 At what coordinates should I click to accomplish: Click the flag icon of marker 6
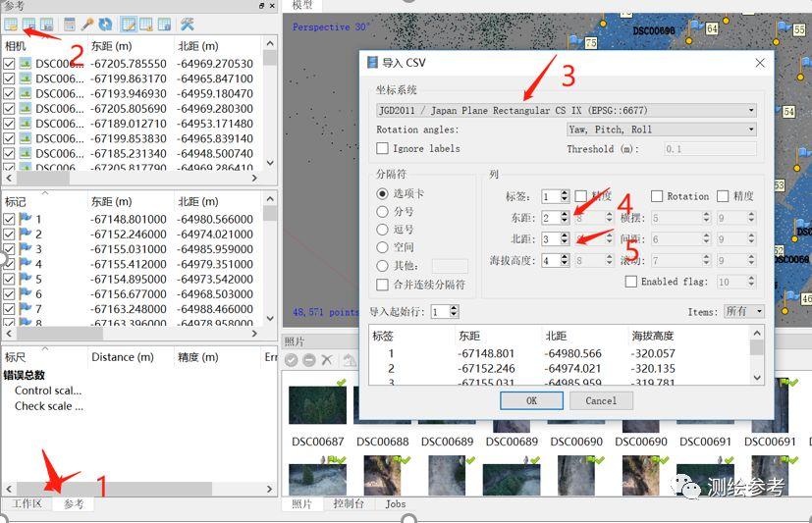pos(26,293)
